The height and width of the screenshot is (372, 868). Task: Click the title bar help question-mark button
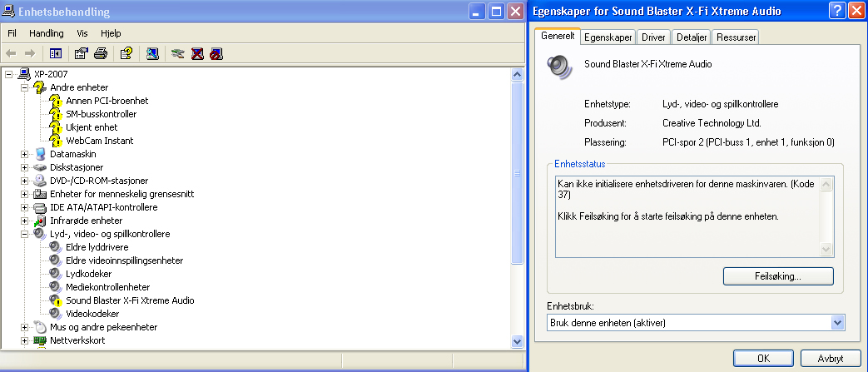pyautogui.click(x=837, y=11)
